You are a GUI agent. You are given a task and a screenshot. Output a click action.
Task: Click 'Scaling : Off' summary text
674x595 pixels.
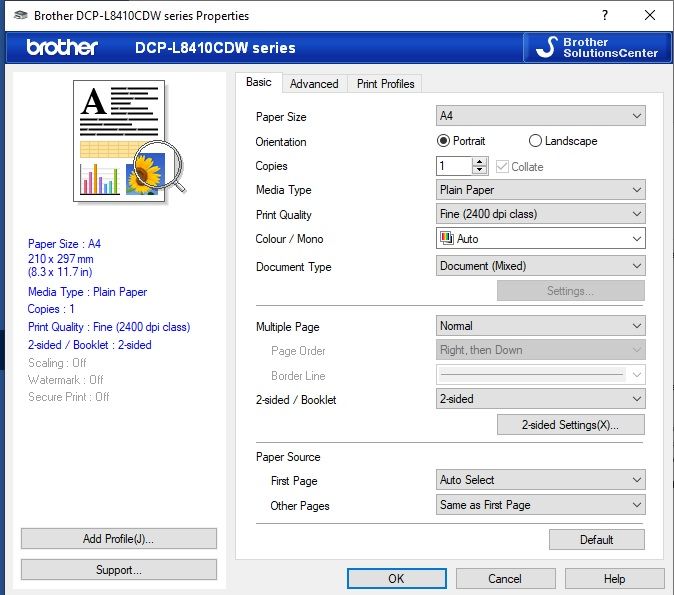coord(57,363)
